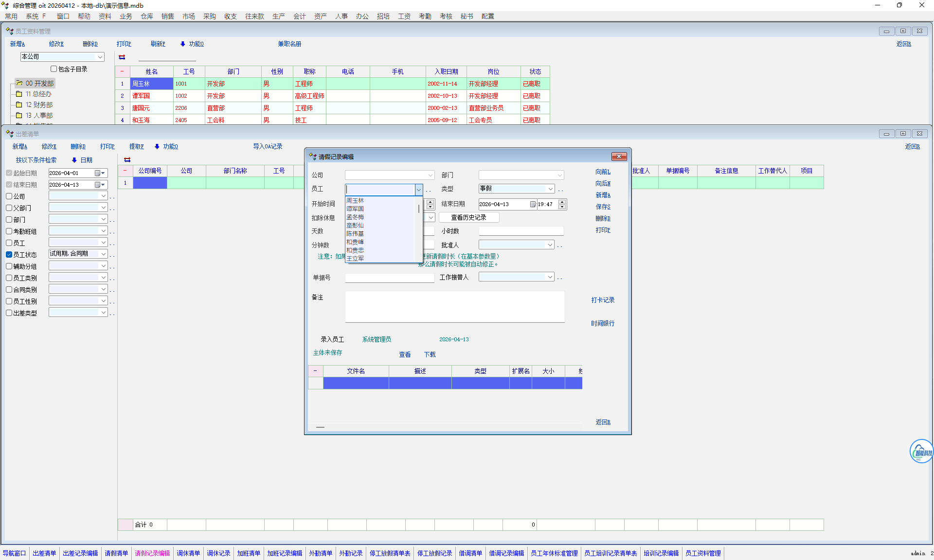Click the 查看历史记录 button
Screen dimensions: 934x560
[x=468, y=217]
